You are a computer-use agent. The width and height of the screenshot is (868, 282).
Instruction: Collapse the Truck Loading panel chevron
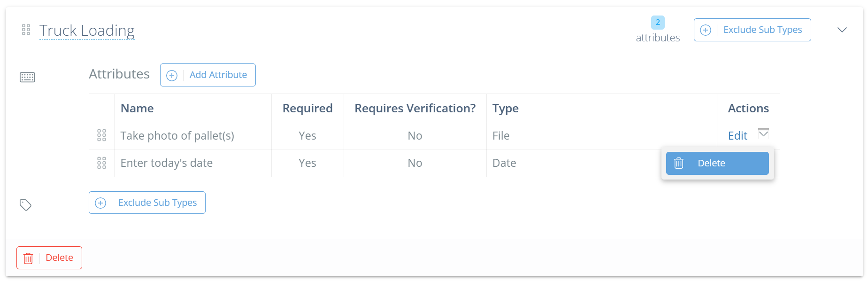(x=842, y=30)
